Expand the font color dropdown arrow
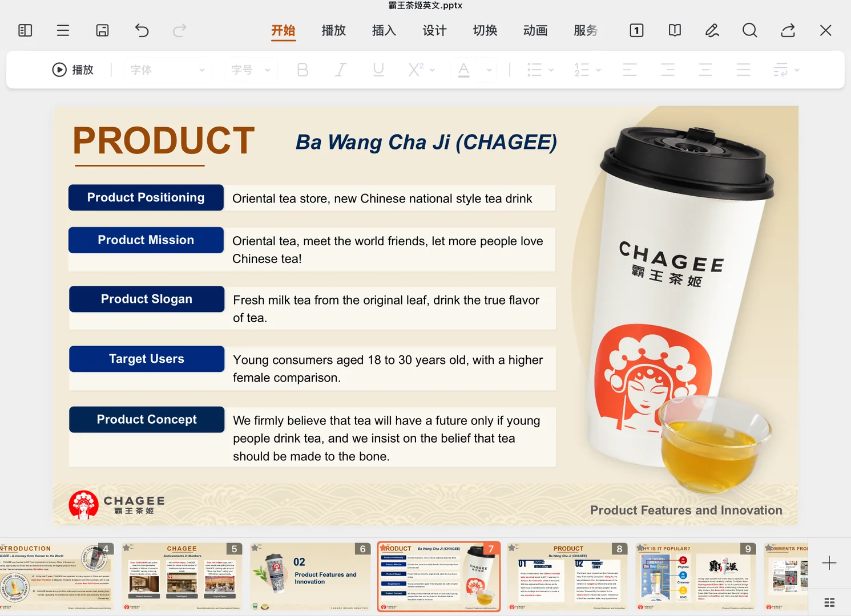This screenshot has height=616, width=851. pos(489,70)
